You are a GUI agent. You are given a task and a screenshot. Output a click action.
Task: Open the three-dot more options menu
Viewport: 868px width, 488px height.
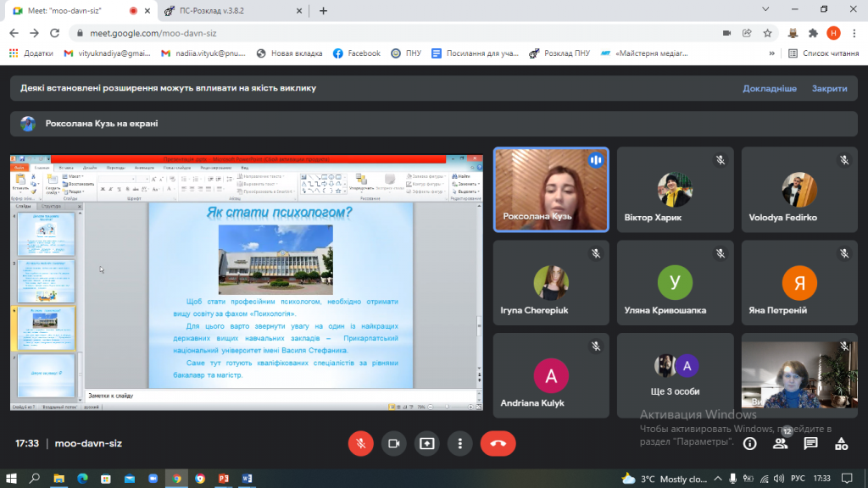point(459,443)
